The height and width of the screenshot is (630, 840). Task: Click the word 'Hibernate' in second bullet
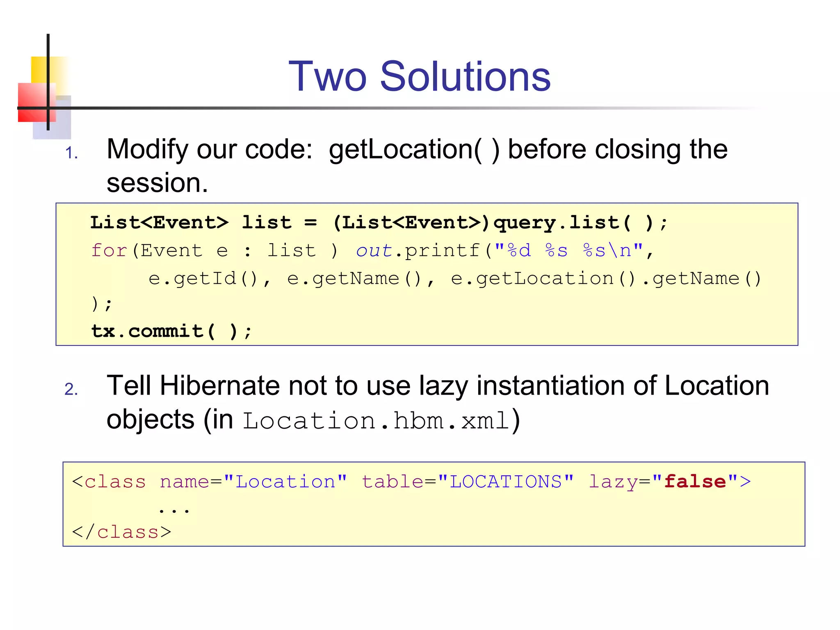pyautogui.click(x=219, y=386)
